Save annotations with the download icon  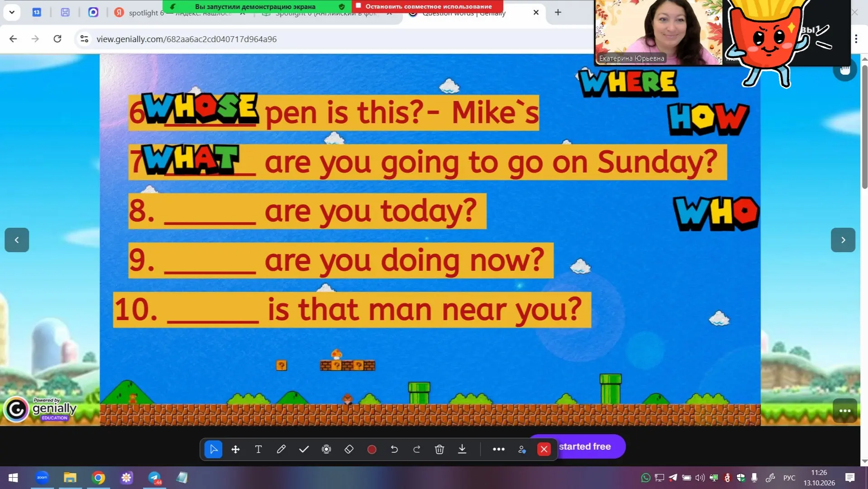(x=462, y=449)
